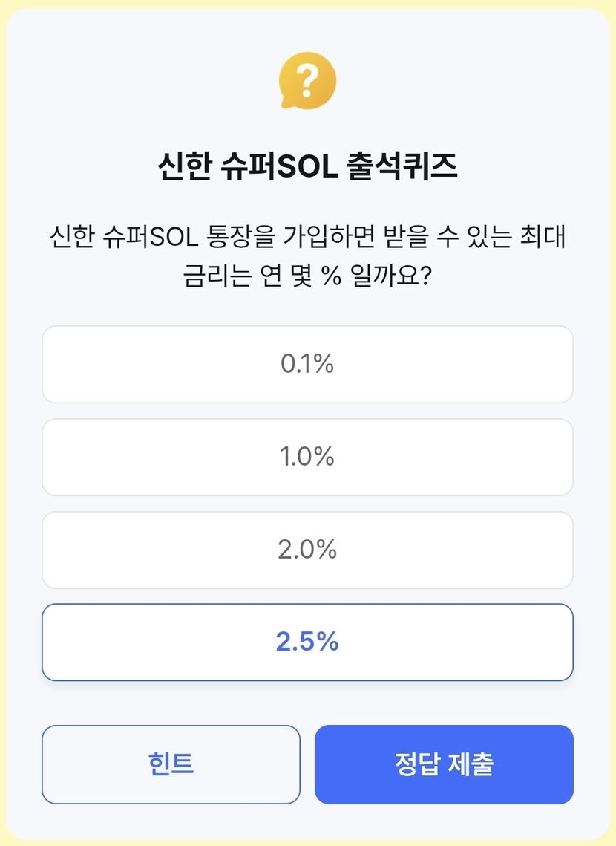
Task: Mark one percent as the maximum rate
Action: 307,458
